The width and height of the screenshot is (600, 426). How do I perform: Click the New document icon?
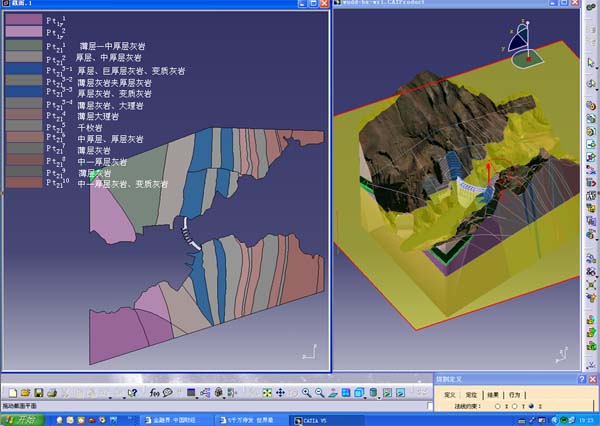[x=13, y=393]
